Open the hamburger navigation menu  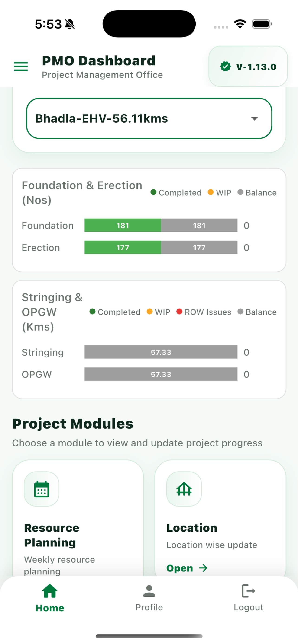point(21,67)
